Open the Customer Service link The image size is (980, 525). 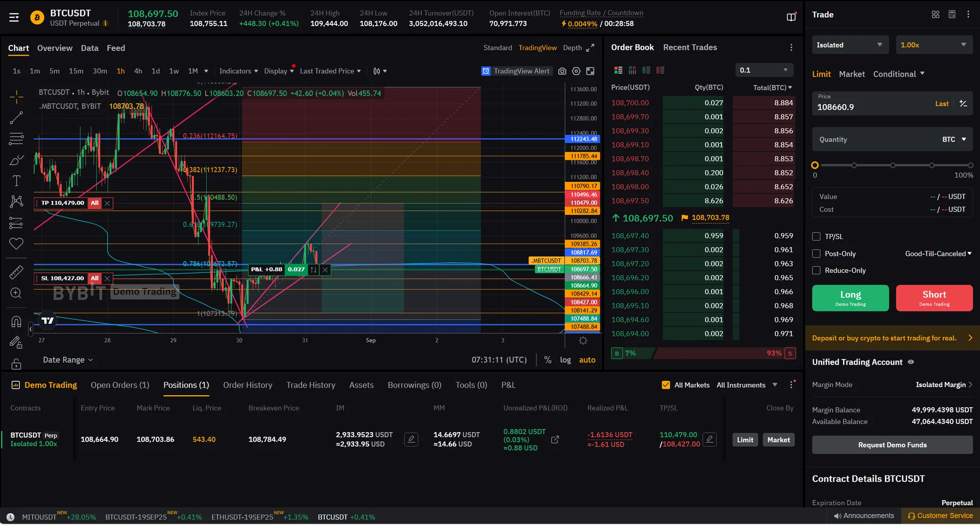coord(940,516)
